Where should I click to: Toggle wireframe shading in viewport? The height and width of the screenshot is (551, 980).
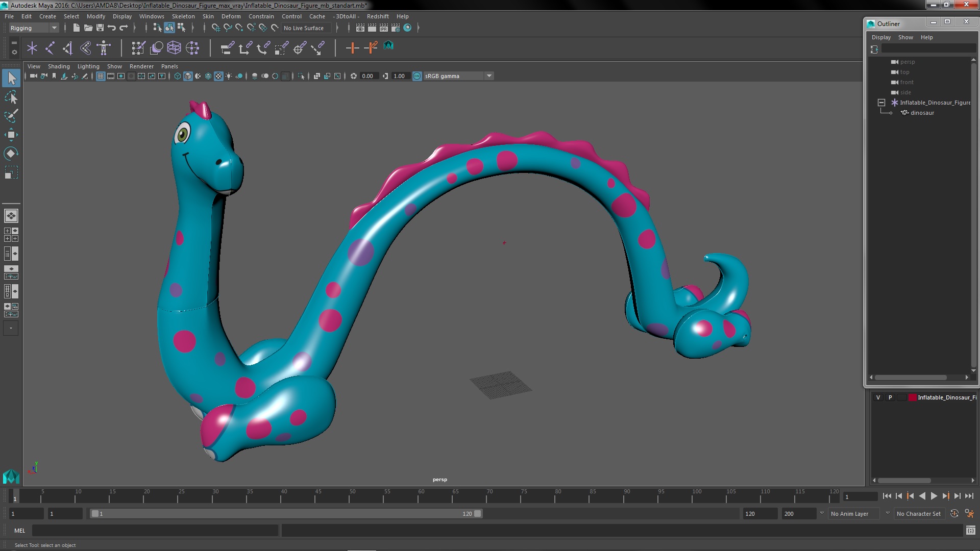[178, 76]
